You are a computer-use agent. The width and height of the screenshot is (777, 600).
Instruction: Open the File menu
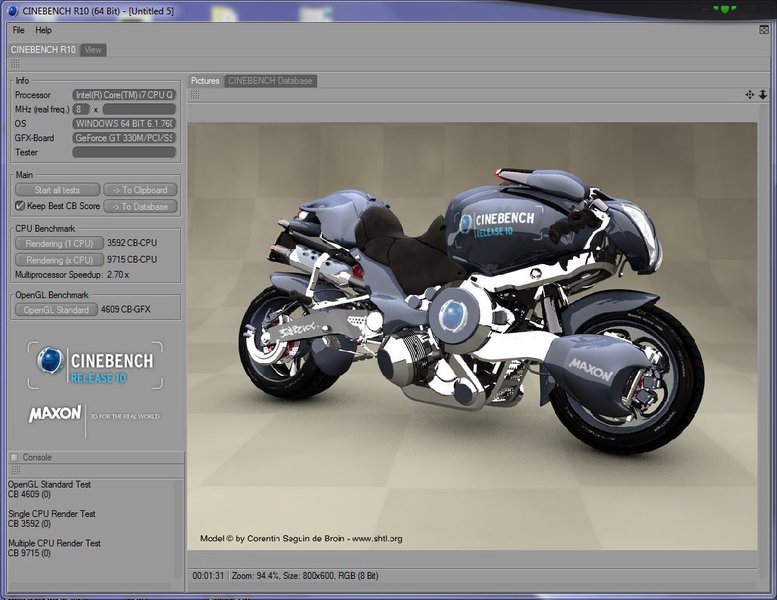tap(18, 30)
